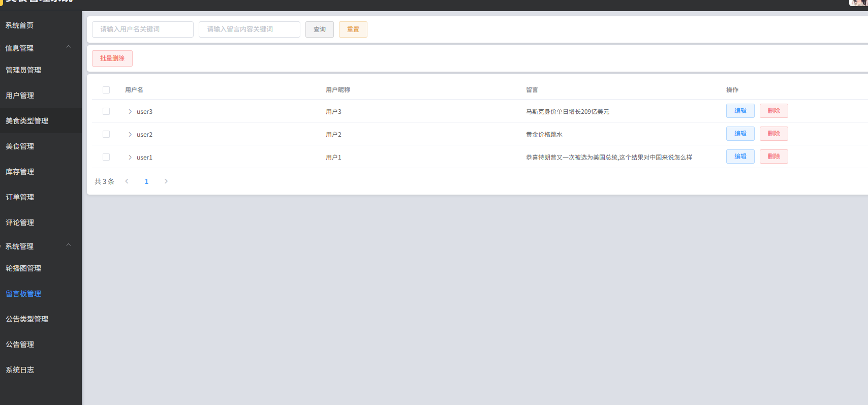Screen dimensions: 868x405
Task: Focus the 留言内容关键词 search field
Action: (x=250, y=29)
